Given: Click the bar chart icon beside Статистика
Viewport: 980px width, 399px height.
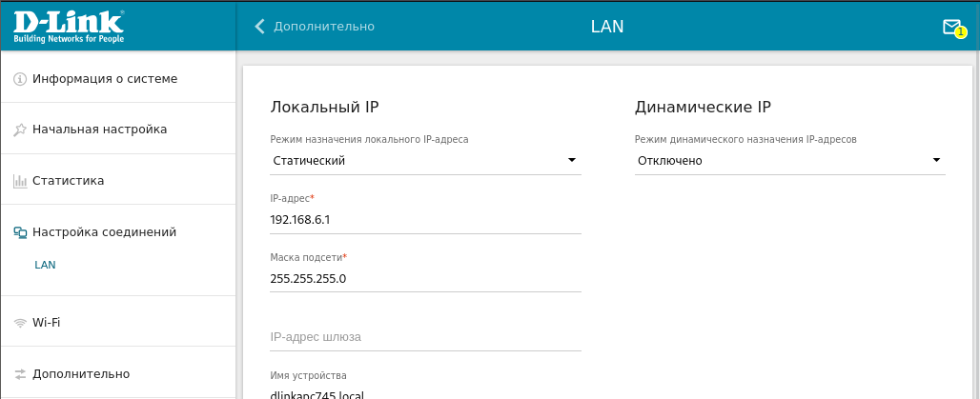Looking at the screenshot, I should click(20, 181).
